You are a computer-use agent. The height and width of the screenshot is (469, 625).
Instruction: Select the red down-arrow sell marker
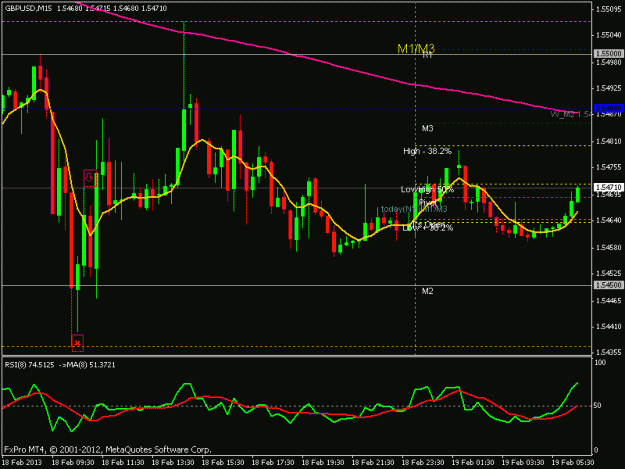pos(90,178)
